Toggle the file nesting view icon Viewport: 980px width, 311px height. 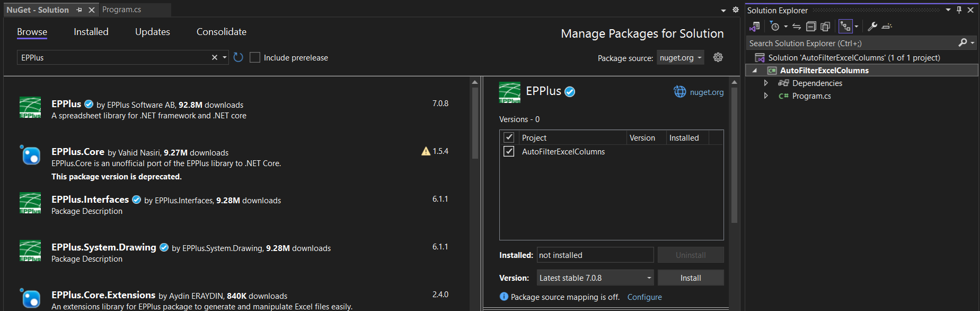[x=845, y=26]
